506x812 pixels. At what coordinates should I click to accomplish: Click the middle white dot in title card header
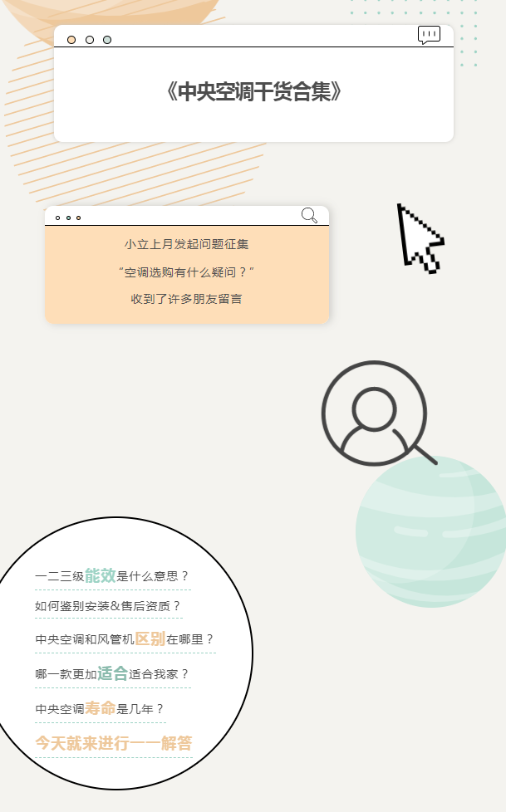[x=89, y=40]
